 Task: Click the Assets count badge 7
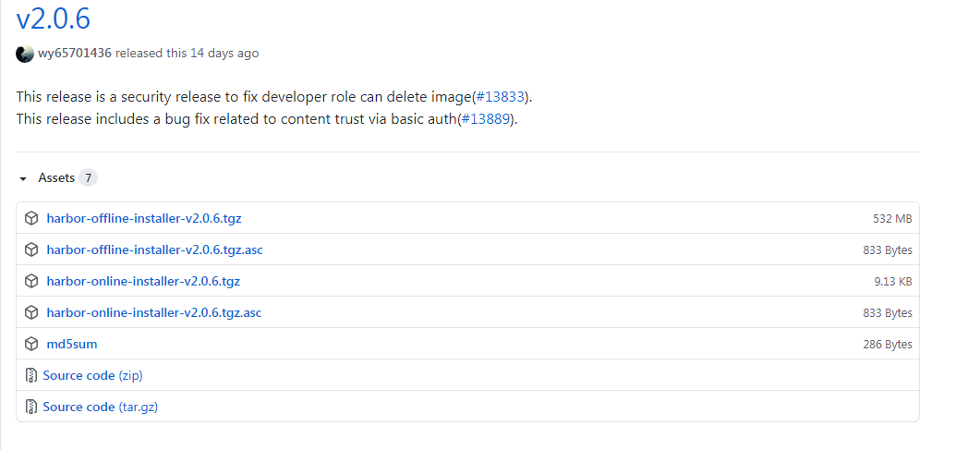click(x=88, y=178)
